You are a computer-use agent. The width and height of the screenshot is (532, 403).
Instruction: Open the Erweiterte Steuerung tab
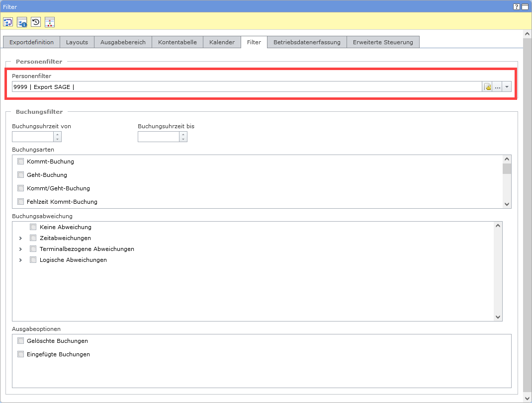tap(383, 42)
